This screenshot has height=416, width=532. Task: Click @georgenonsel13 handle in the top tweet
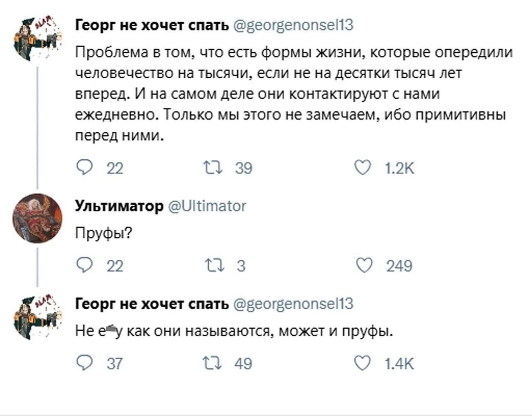[x=293, y=25]
